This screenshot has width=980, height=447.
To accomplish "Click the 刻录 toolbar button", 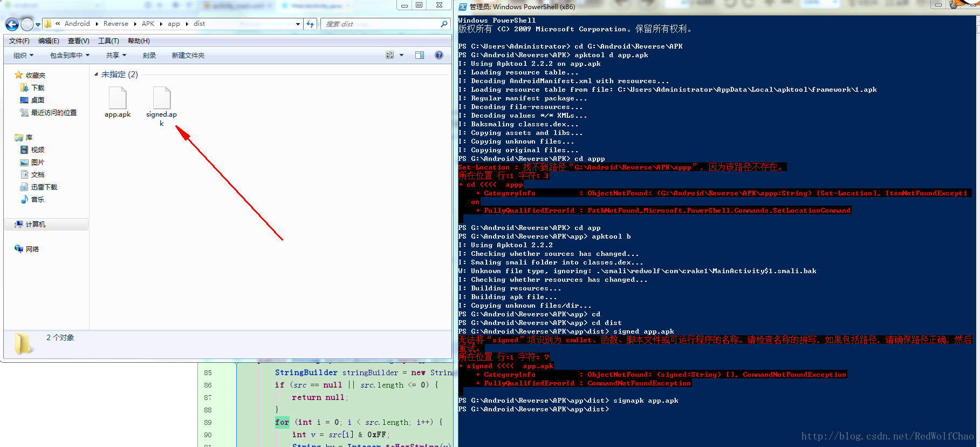I will [x=149, y=56].
